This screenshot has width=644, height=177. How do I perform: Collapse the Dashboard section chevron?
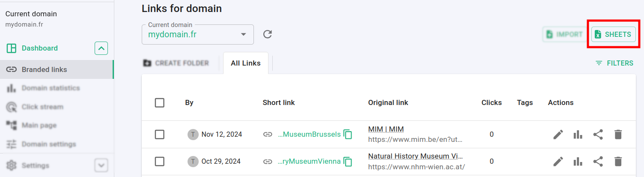tap(101, 48)
